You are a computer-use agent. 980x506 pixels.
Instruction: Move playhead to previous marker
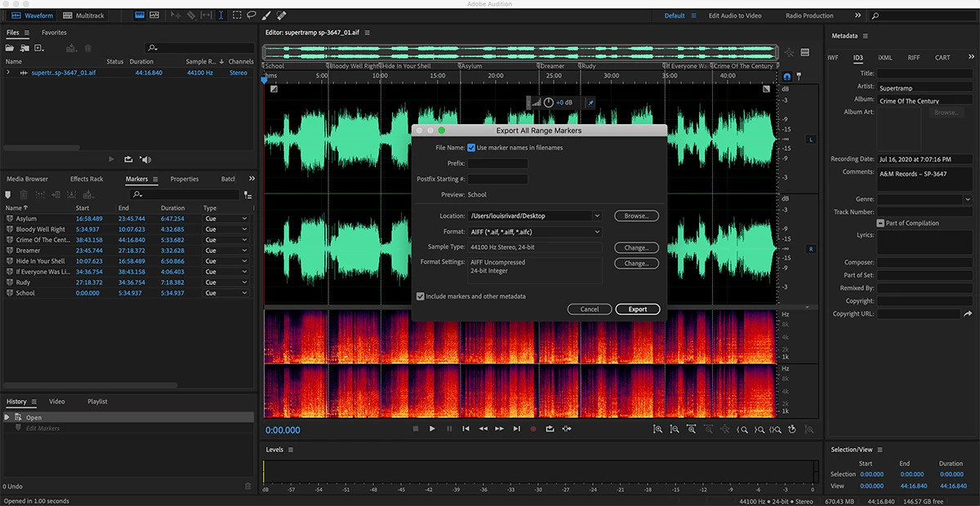(x=465, y=428)
